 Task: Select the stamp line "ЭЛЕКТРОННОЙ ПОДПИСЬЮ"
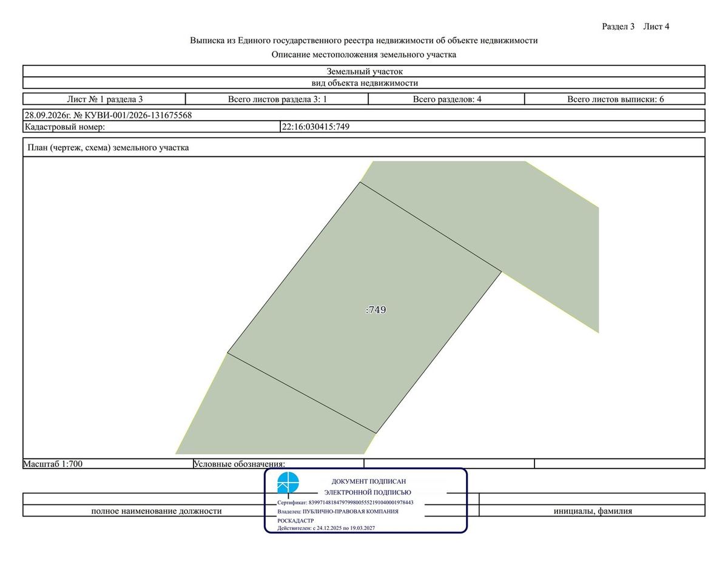point(368,492)
